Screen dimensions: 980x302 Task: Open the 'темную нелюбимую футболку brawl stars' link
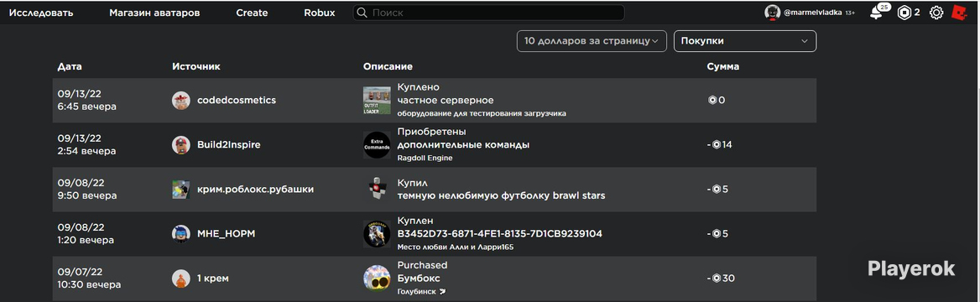(501, 195)
